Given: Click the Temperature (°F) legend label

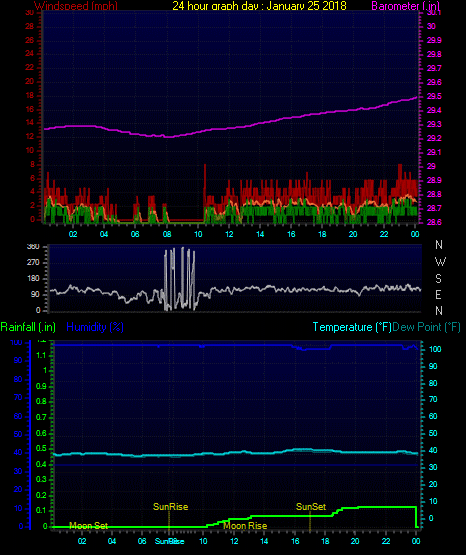Looking at the screenshot, I should 352,327.
